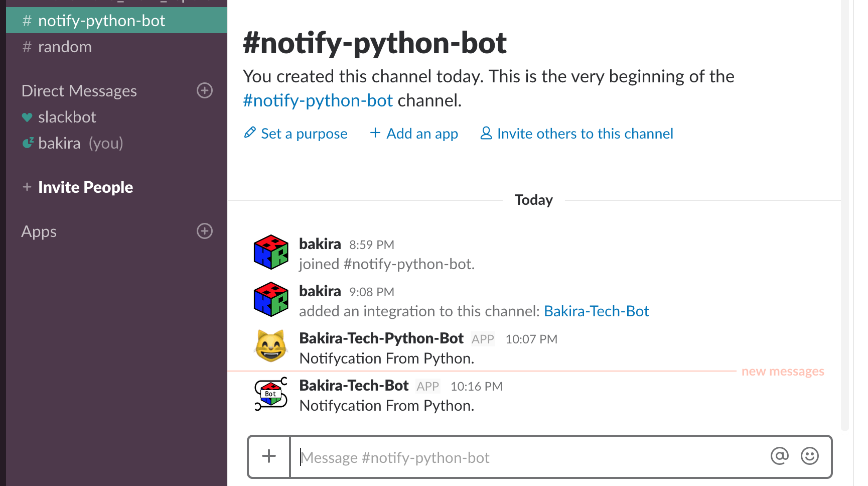Click the bakira username at 9:08 PM
This screenshot has height=486, width=868.
(x=320, y=291)
